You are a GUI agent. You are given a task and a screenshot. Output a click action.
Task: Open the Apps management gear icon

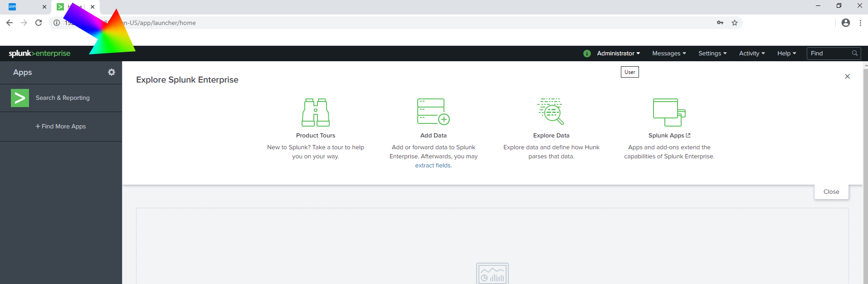pyautogui.click(x=112, y=72)
